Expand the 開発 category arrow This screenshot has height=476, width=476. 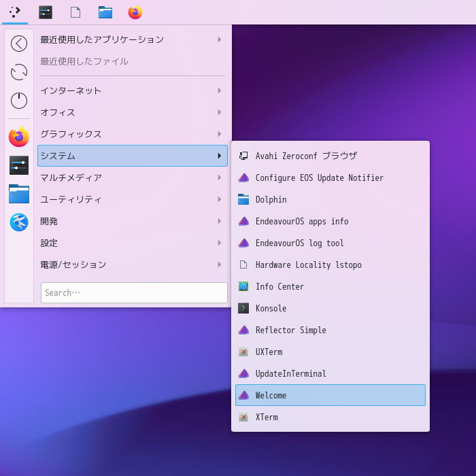(220, 221)
